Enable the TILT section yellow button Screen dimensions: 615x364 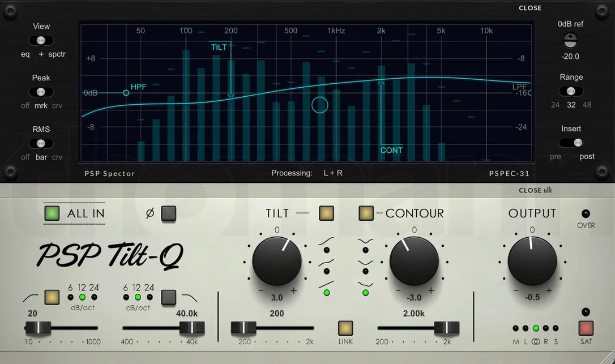point(326,213)
